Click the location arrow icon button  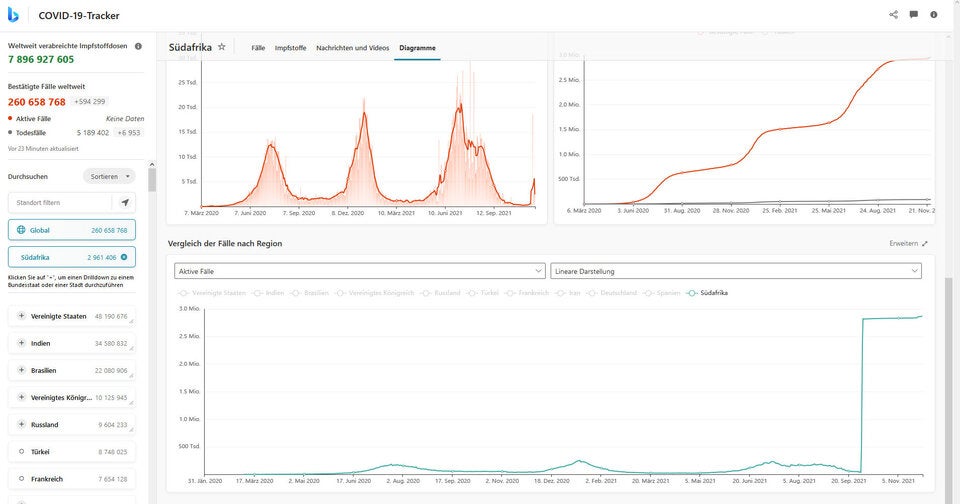(x=124, y=202)
